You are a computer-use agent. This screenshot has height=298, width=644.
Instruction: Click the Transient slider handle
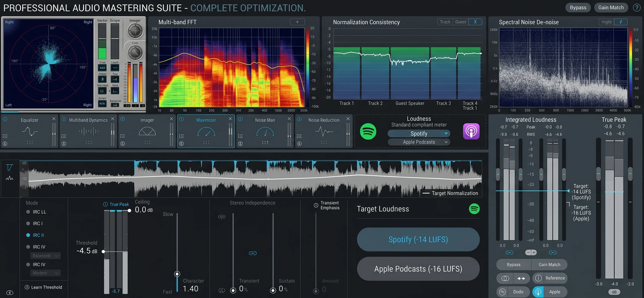(233, 290)
